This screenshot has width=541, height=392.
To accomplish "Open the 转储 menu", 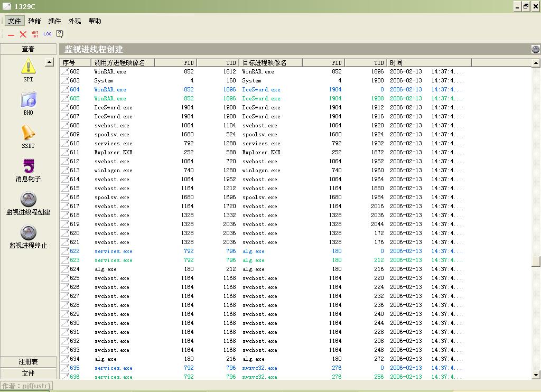I will pyautogui.click(x=34, y=21).
